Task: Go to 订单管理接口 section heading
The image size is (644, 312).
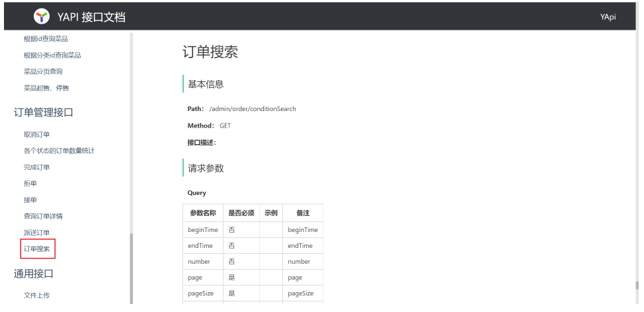Action: (44, 112)
